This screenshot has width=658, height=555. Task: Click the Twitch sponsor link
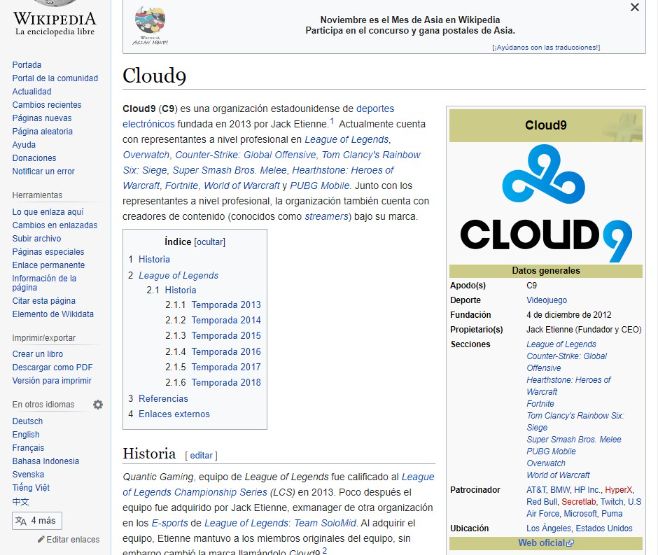click(612, 502)
